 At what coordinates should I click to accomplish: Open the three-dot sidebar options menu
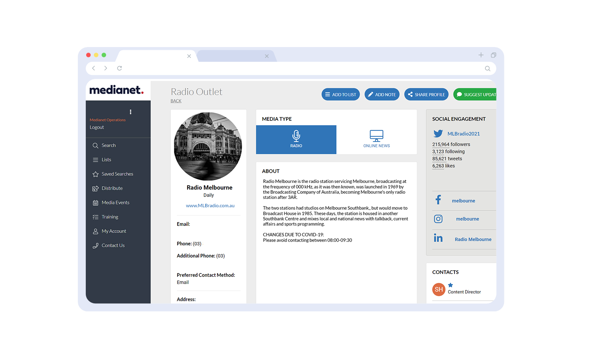[130, 112]
